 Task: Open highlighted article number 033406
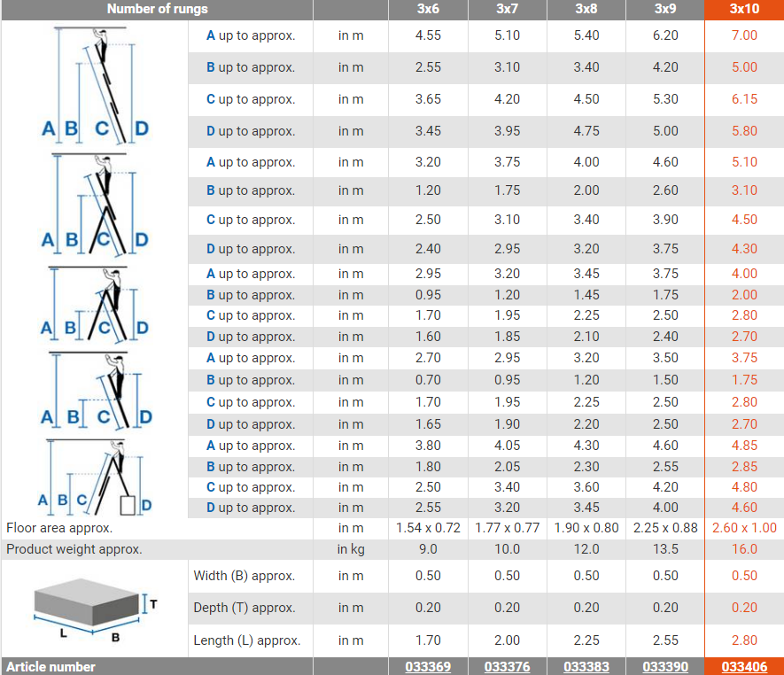tap(744, 666)
